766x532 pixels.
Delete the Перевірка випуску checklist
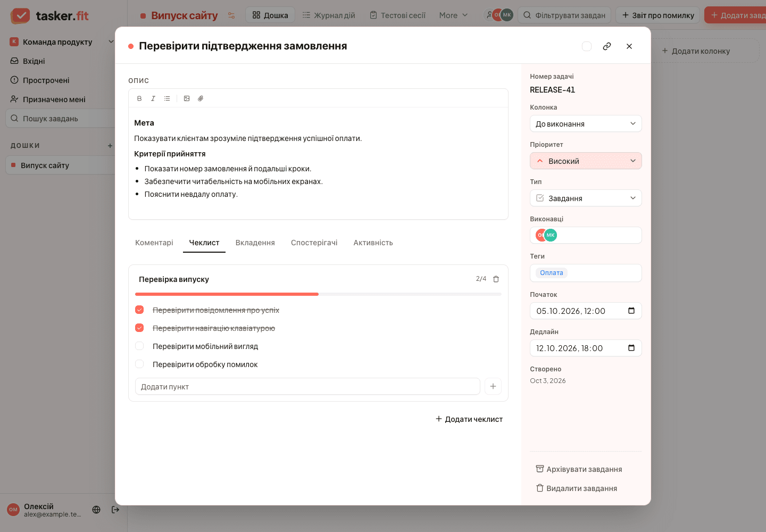coord(496,279)
